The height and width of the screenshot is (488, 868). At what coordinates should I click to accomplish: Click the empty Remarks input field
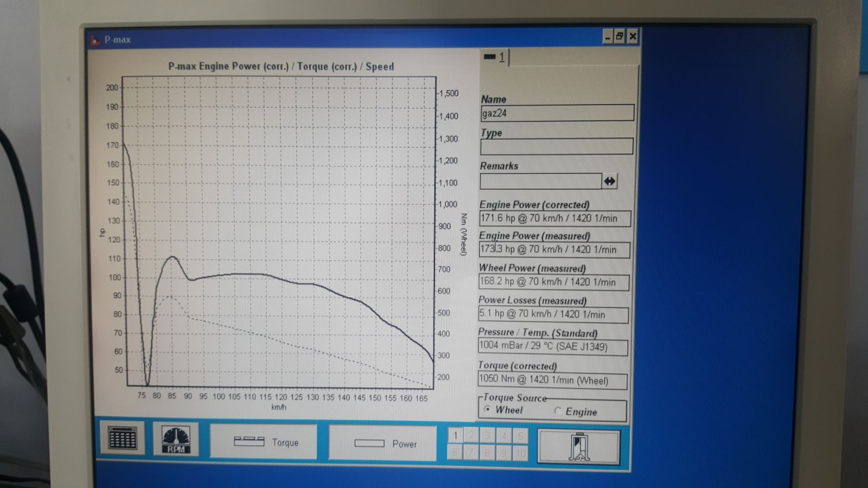pyautogui.click(x=540, y=181)
